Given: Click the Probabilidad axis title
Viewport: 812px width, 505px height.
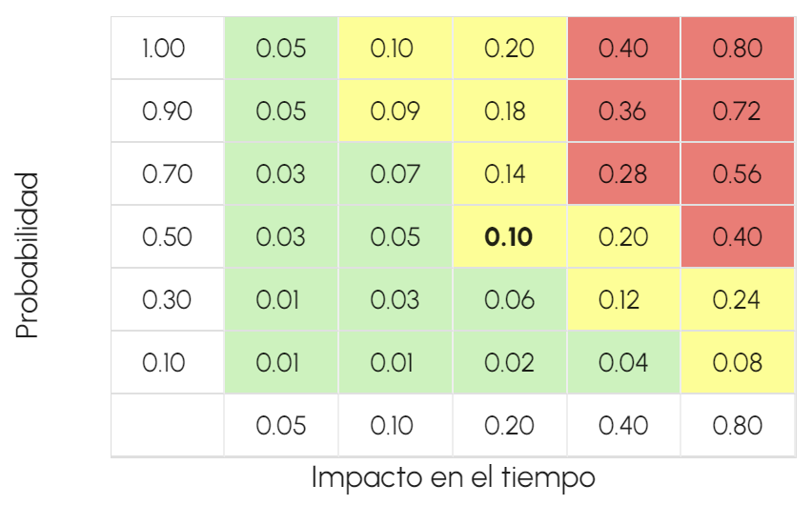Looking at the screenshot, I should [29, 255].
